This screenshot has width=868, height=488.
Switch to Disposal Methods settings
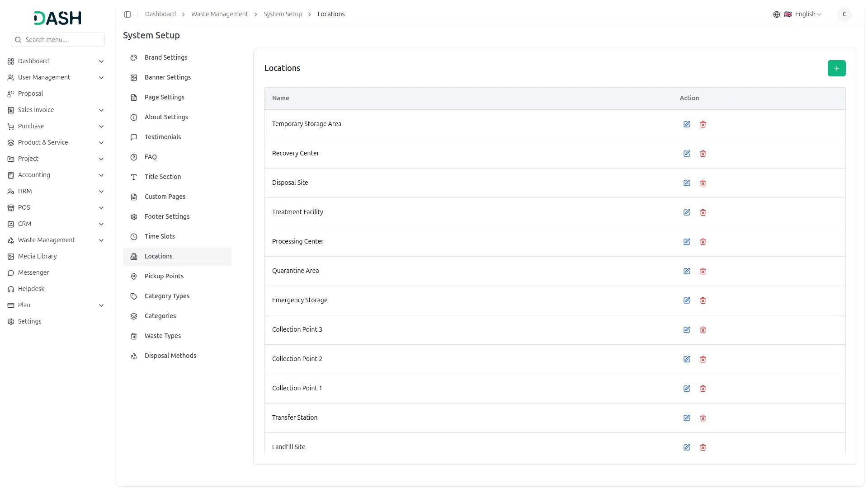[x=170, y=356]
